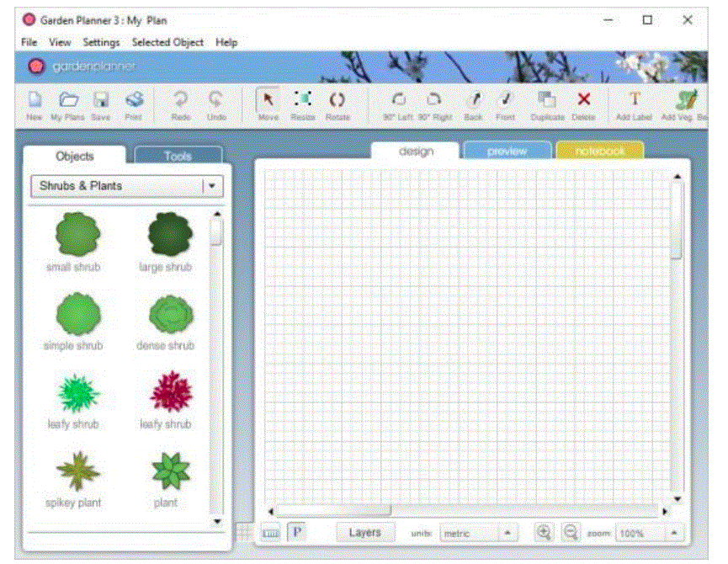
Task: Switch to the Tools tab
Action: click(x=178, y=156)
